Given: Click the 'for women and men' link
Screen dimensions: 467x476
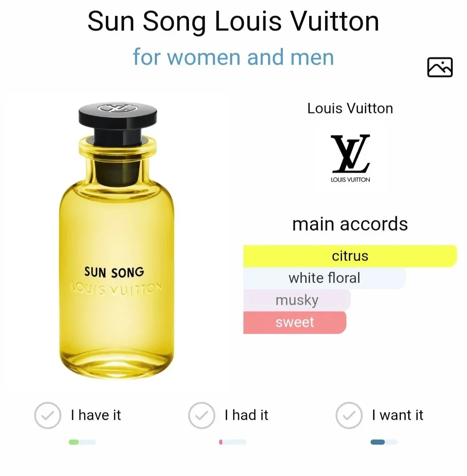Looking at the screenshot, I should pyautogui.click(x=233, y=57).
